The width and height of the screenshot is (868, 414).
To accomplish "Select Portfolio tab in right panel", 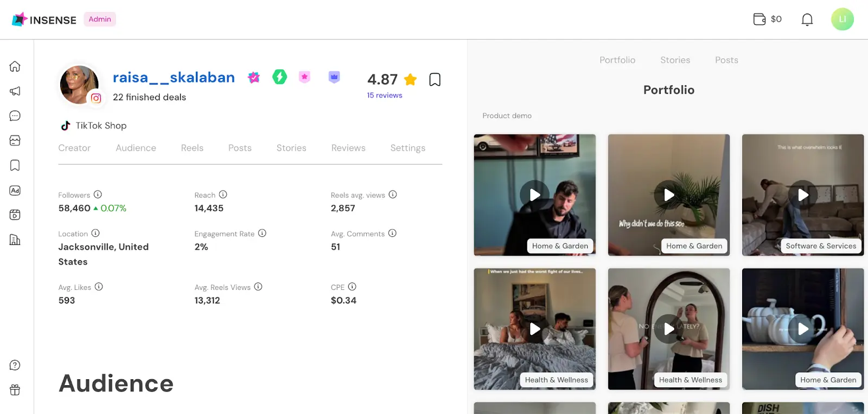I will coord(617,60).
